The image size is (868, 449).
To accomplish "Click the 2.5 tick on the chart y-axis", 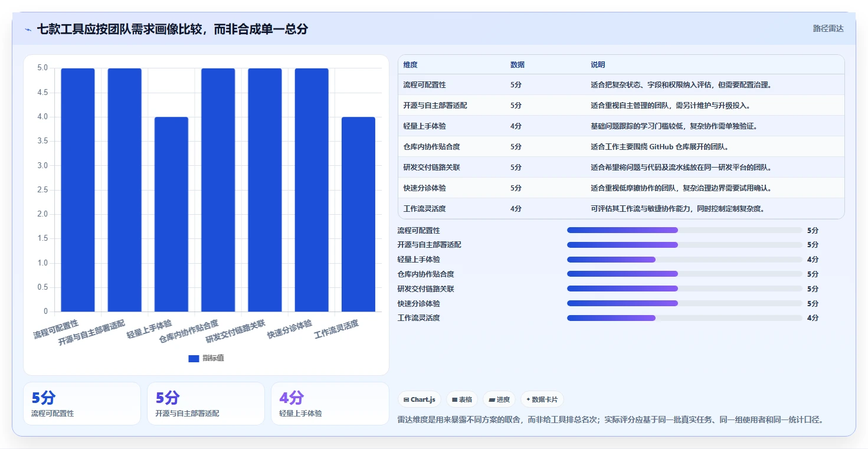I will [x=42, y=190].
